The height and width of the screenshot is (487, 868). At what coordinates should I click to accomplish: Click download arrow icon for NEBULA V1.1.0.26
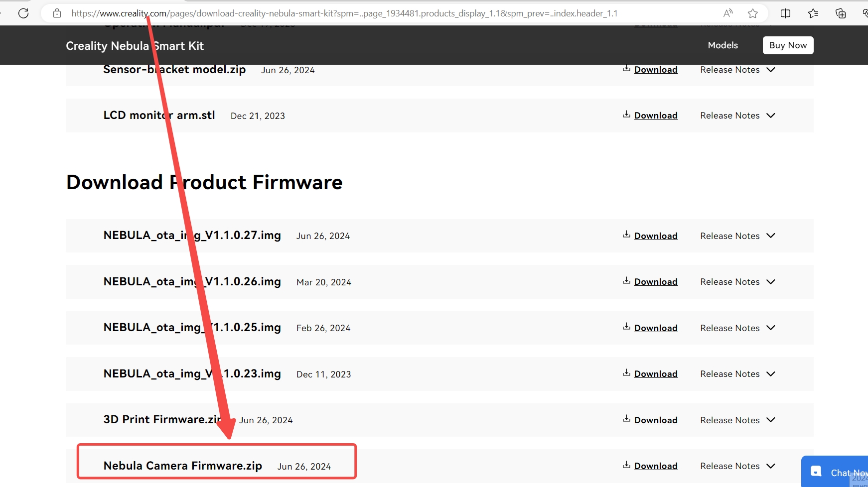click(x=626, y=281)
